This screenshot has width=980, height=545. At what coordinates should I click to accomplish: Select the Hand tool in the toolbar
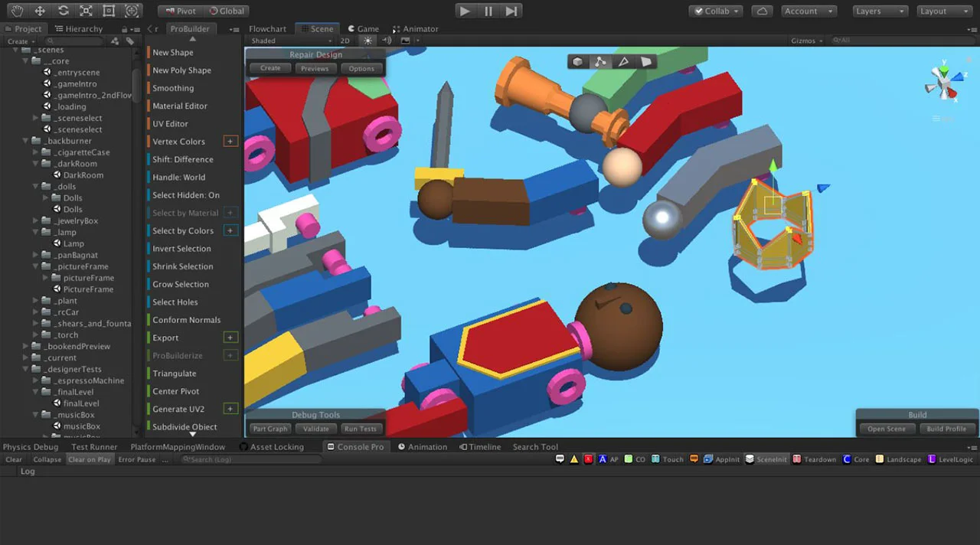(x=17, y=11)
